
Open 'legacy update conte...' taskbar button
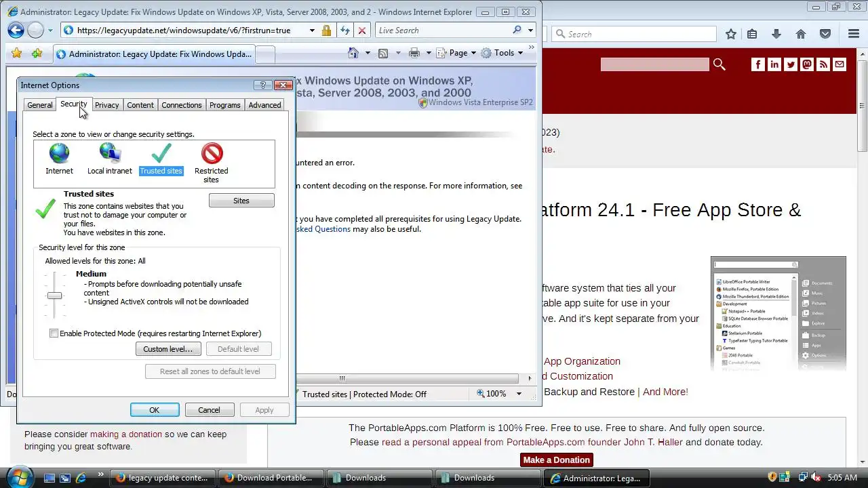162,478
